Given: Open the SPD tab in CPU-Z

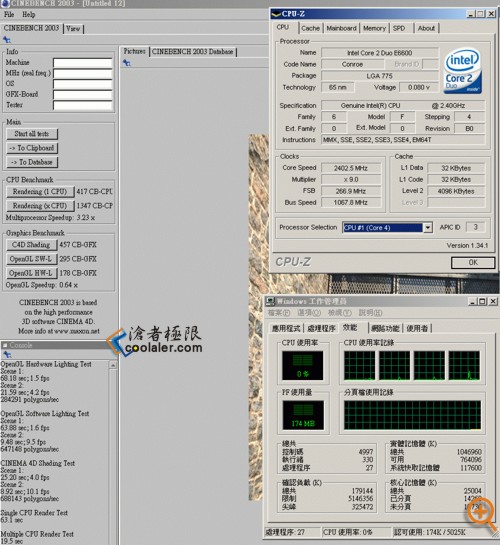Looking at the screenshot, I should pos(399,28).
